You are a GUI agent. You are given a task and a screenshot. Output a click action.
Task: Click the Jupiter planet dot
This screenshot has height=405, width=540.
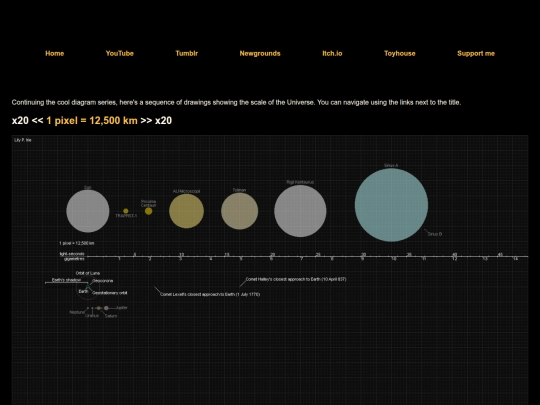[x=106, y=308]
